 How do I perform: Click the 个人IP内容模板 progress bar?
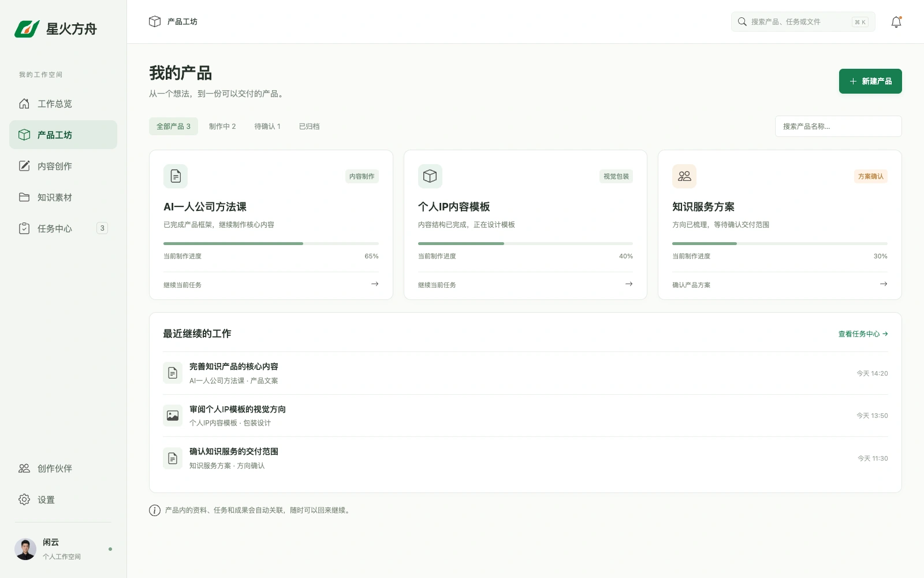(x=526, y=244)
